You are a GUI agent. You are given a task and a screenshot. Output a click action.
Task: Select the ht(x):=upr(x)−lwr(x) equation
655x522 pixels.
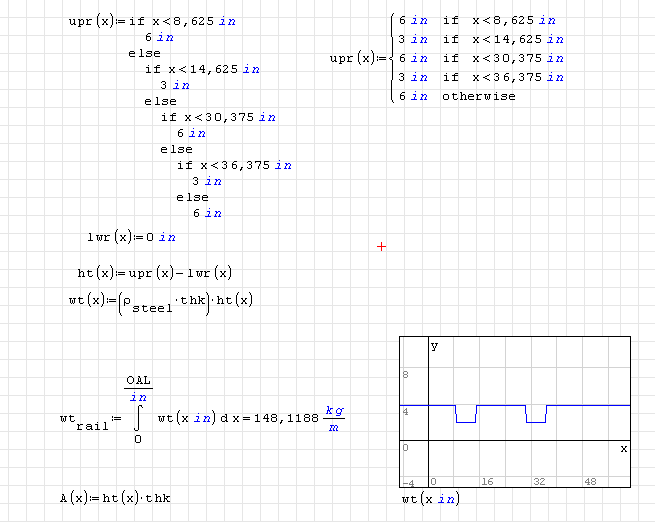coord(154,273)
